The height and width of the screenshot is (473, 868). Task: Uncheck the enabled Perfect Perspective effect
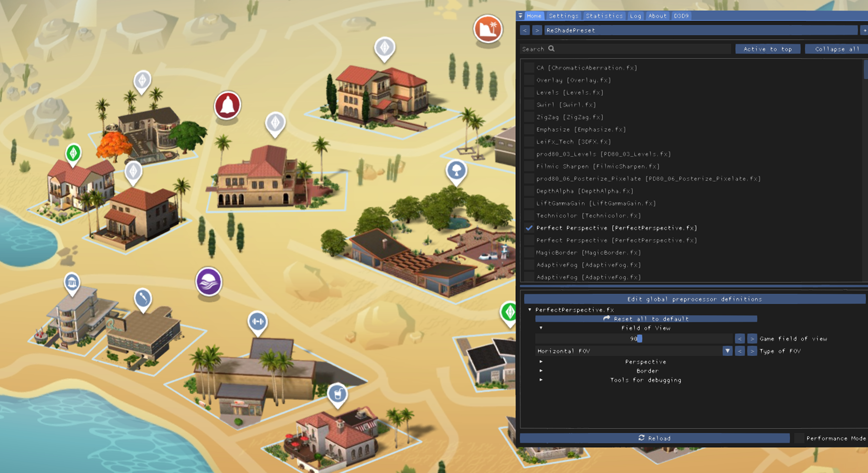[529, 228]
